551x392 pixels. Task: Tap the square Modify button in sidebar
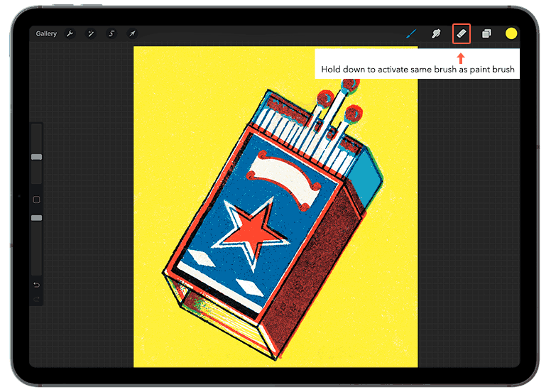pyautogui.click(x=36, y=200)
